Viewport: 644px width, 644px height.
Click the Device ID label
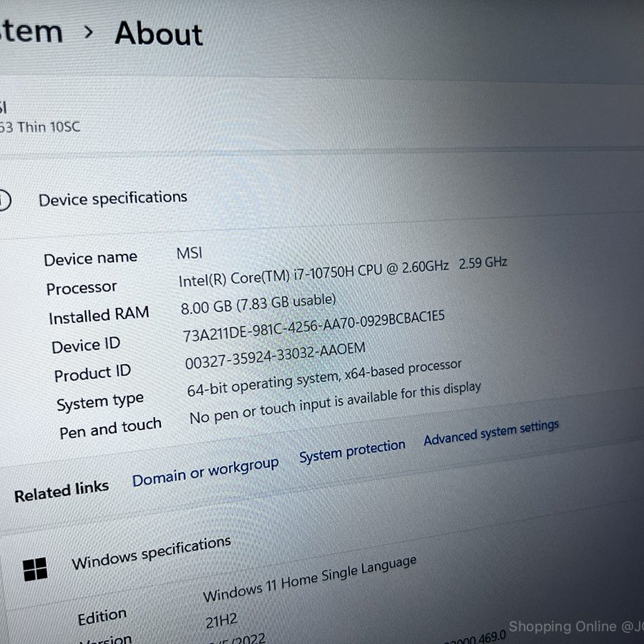click(86, 346)
